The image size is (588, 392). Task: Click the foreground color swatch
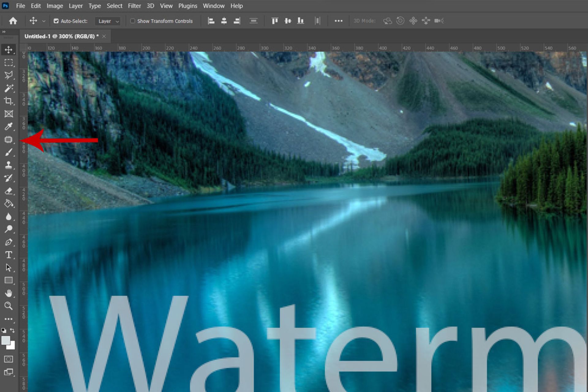coord(5,340)
